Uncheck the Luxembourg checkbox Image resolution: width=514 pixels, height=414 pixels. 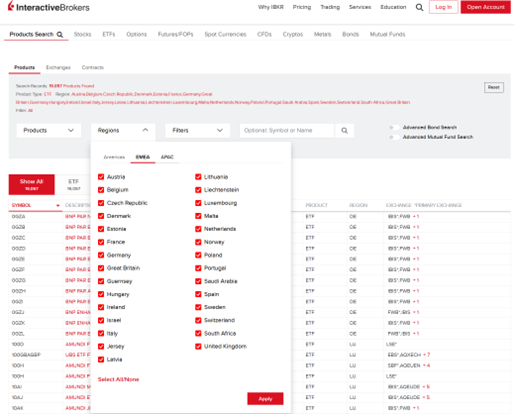tap(198, 203)
